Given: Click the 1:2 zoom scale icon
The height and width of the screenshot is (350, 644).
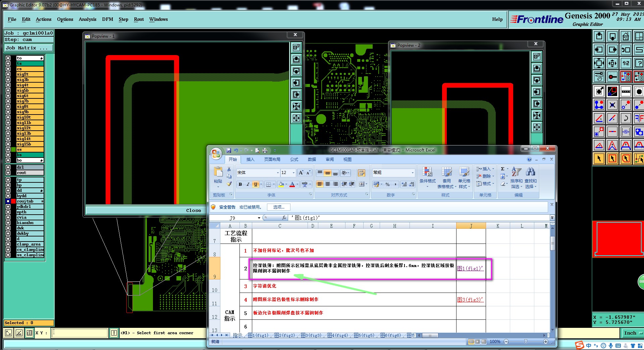Looking at the screenshot, I should tap(626, 63).
